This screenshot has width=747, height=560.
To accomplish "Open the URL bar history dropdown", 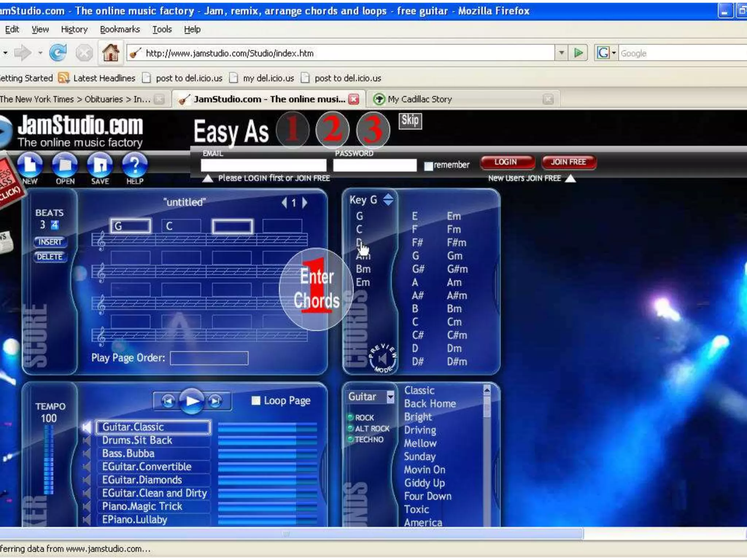I will (561, 53).
